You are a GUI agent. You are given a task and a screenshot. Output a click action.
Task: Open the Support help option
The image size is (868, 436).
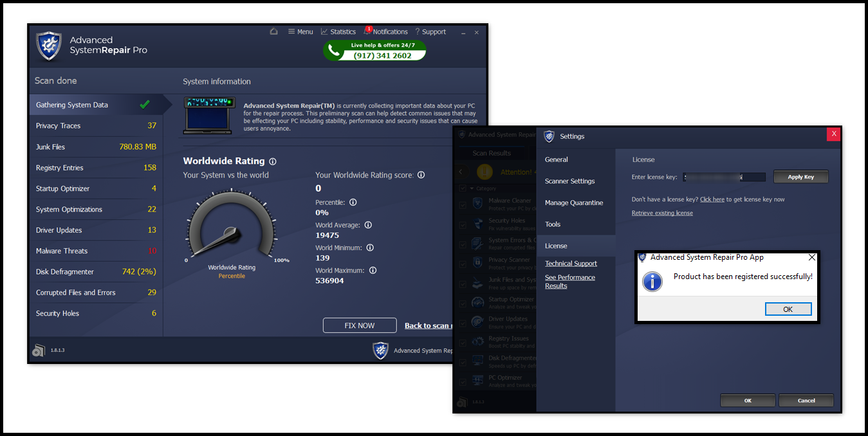[430, 32]
